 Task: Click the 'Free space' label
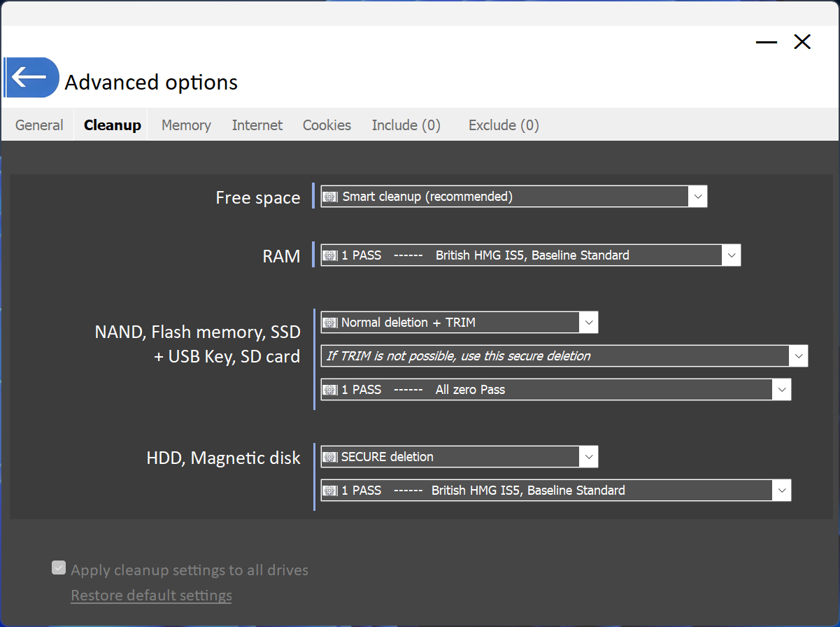click(x=258, y=198)
